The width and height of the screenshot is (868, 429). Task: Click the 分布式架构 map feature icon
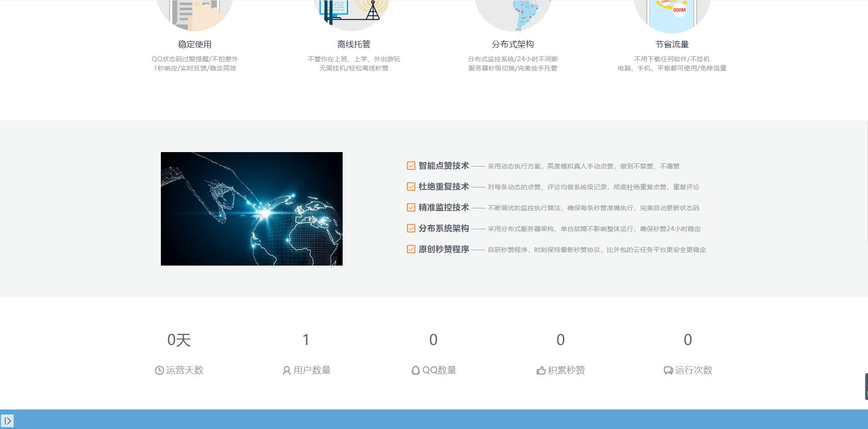(513, 14)
